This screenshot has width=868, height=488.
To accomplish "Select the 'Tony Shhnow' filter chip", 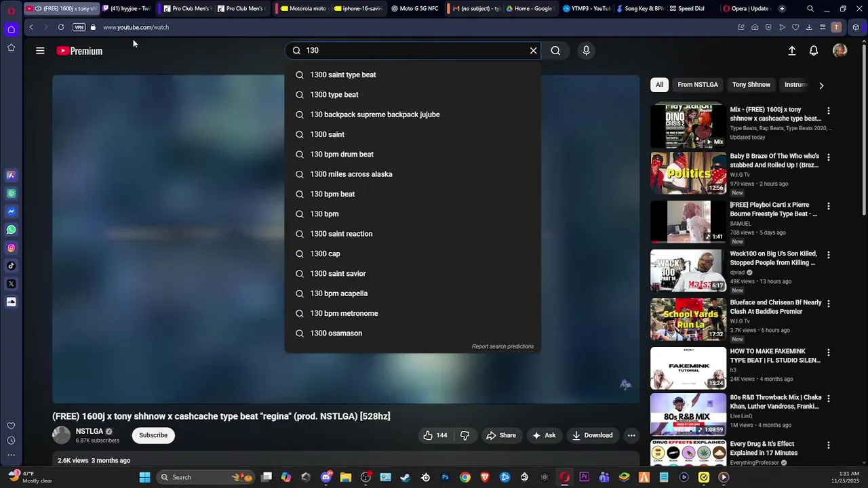I will (751, 85).
